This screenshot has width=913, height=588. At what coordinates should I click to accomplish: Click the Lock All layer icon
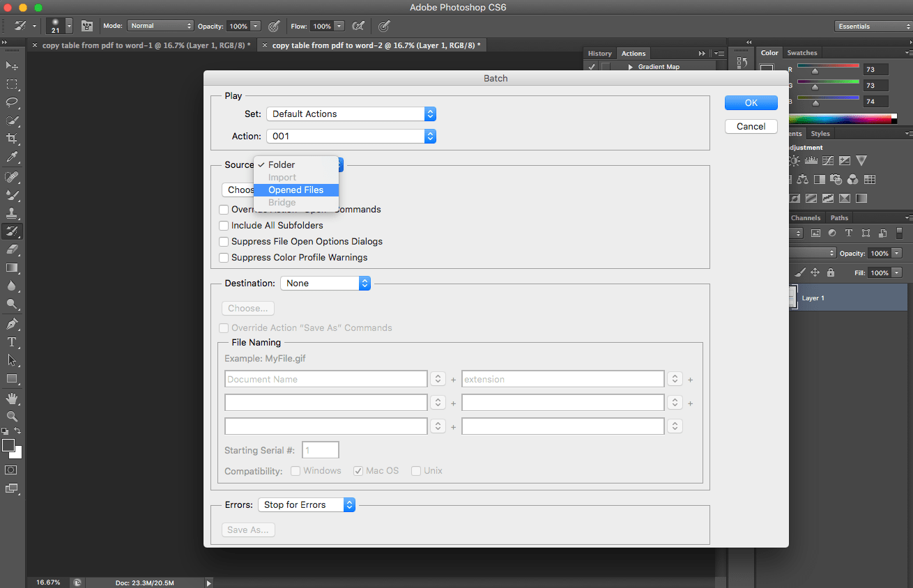pos(831,272)
